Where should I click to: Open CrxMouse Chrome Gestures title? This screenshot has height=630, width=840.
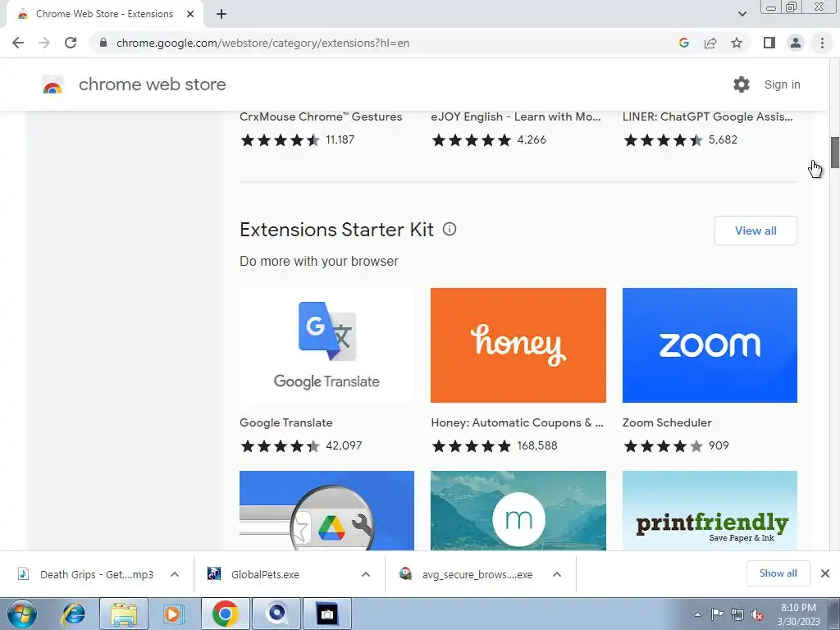(x=321, y=116)
